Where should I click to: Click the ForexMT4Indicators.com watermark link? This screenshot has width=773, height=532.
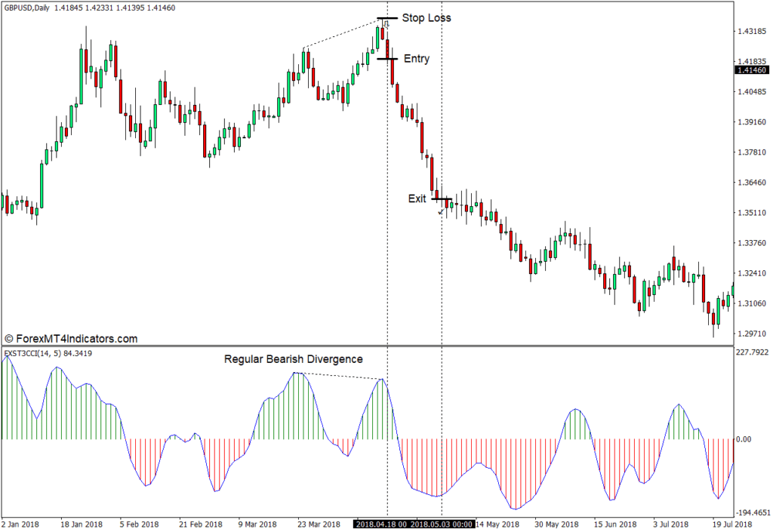pos(71,339)
